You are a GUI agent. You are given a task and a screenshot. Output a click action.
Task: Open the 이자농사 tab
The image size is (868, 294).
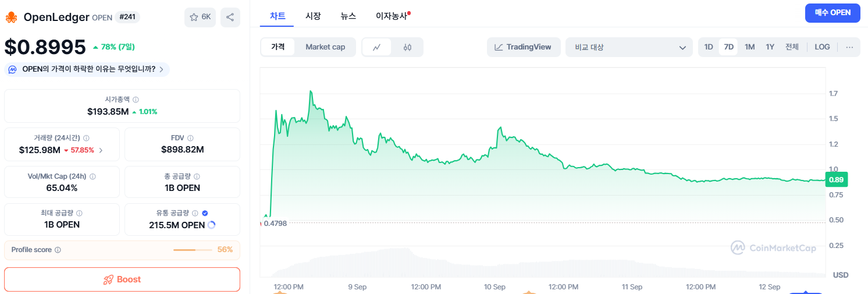tap(392, 16)
